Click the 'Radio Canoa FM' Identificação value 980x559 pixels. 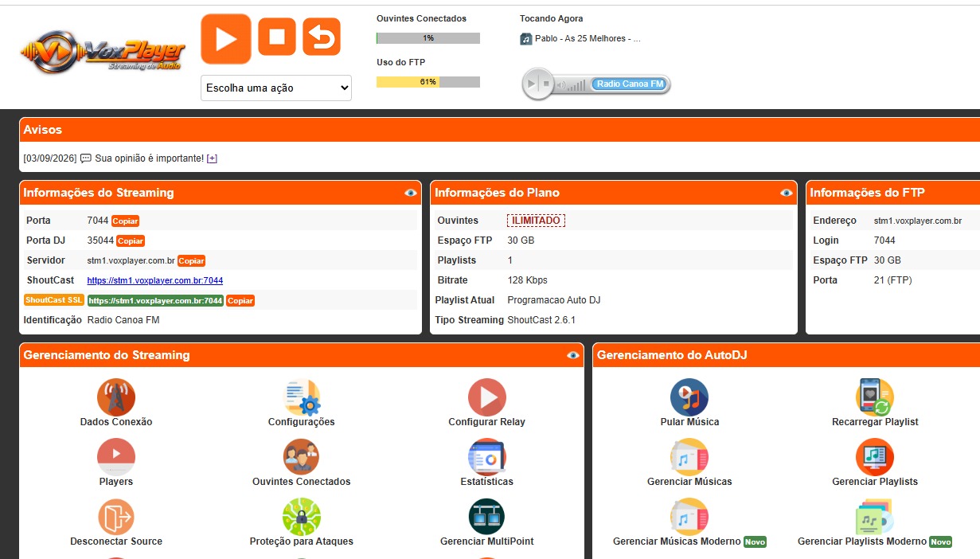(123, 320)
